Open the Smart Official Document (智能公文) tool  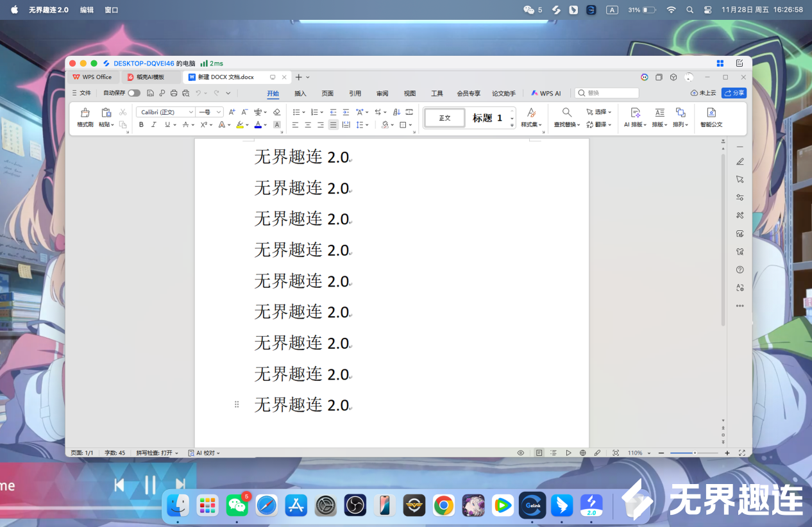(x=711, y=117)
